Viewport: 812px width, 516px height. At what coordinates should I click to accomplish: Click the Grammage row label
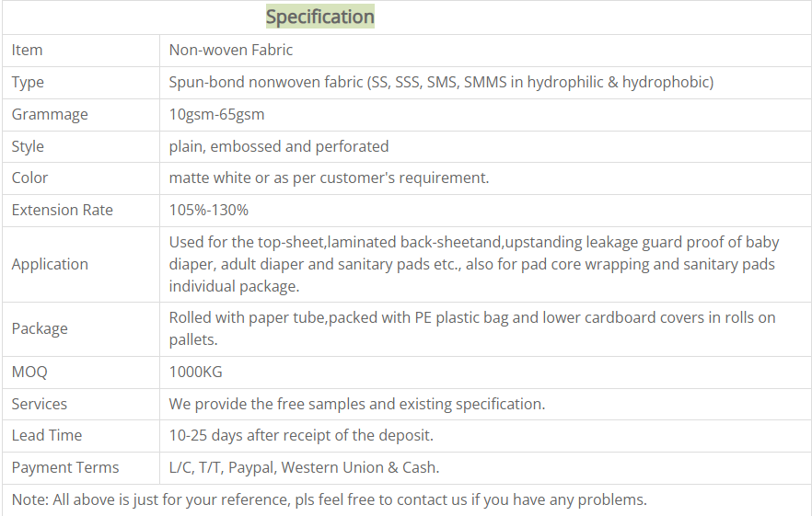pos(50,114)
